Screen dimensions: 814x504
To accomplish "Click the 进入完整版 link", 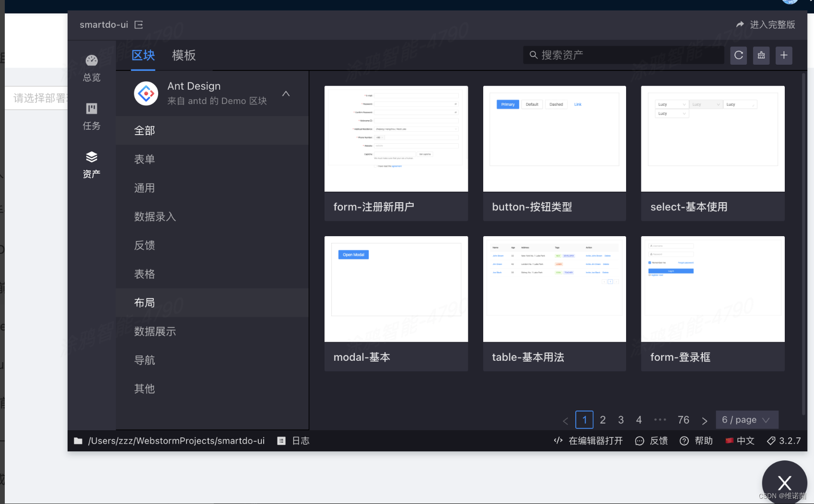I will click(765, 24).
